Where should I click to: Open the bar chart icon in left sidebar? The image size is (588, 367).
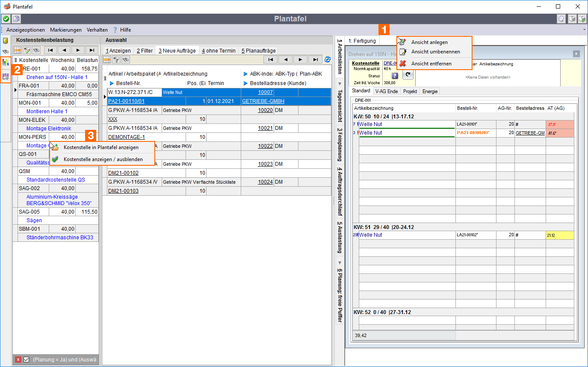click(x=6, y=62)
